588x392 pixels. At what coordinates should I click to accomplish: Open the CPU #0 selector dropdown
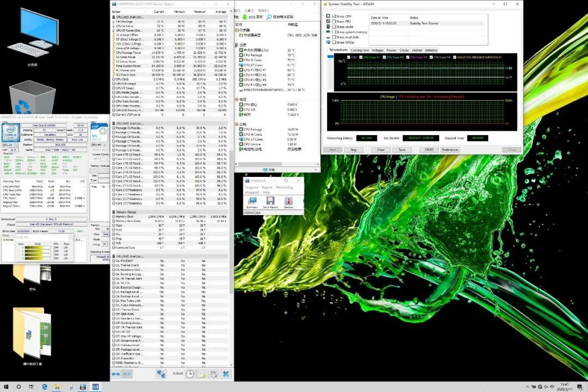click(x=10, y=145)
